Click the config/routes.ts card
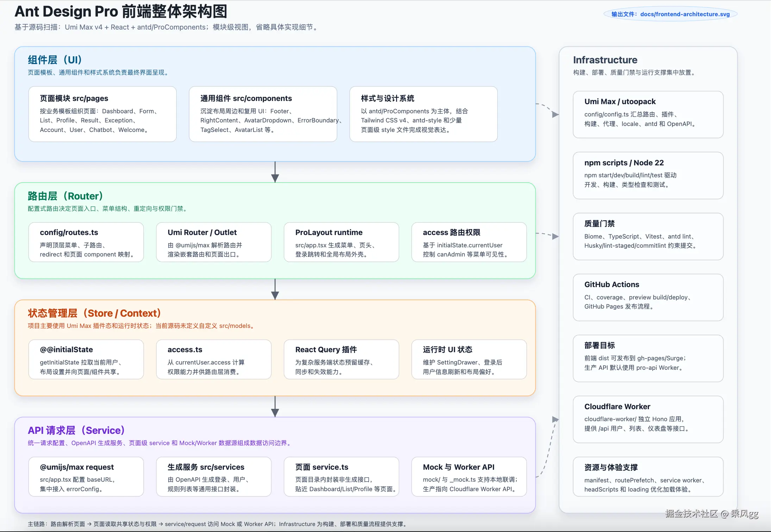This screenshot has width=771, height=532. (x=86, y=242)
